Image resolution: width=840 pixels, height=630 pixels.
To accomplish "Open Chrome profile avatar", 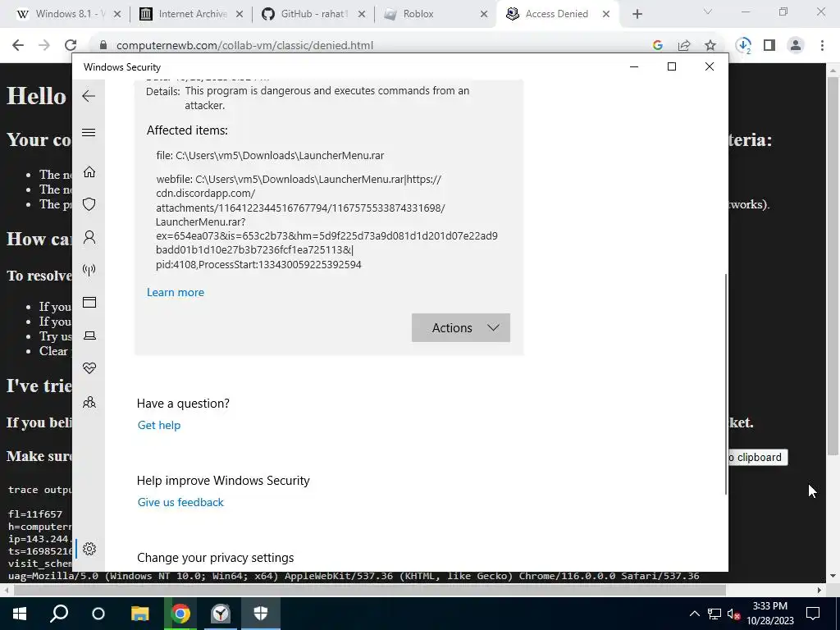I will (x=796, y=45).
